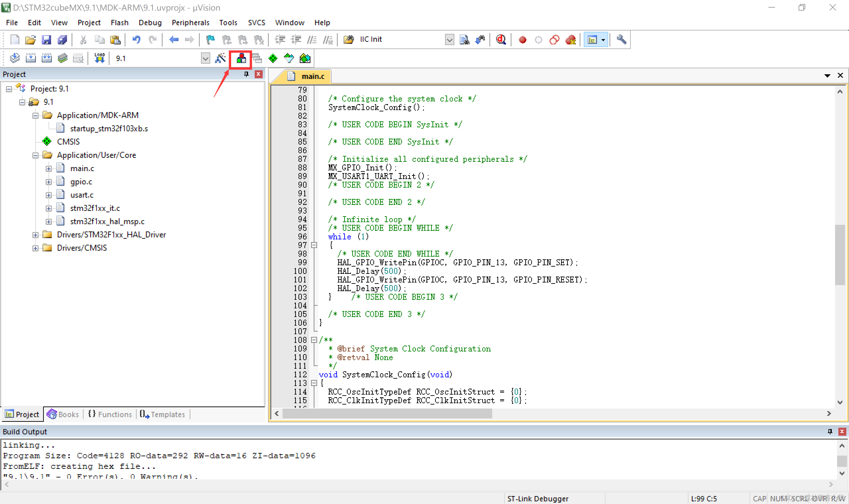Image resolution: width=849 pixels, height=504 pixels.
Task: Expand the Drivers/CMSIS folder
Action: click(35, 248)
